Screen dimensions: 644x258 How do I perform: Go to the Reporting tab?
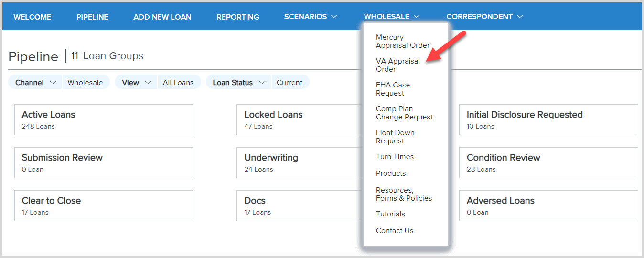tap(237, 17)
